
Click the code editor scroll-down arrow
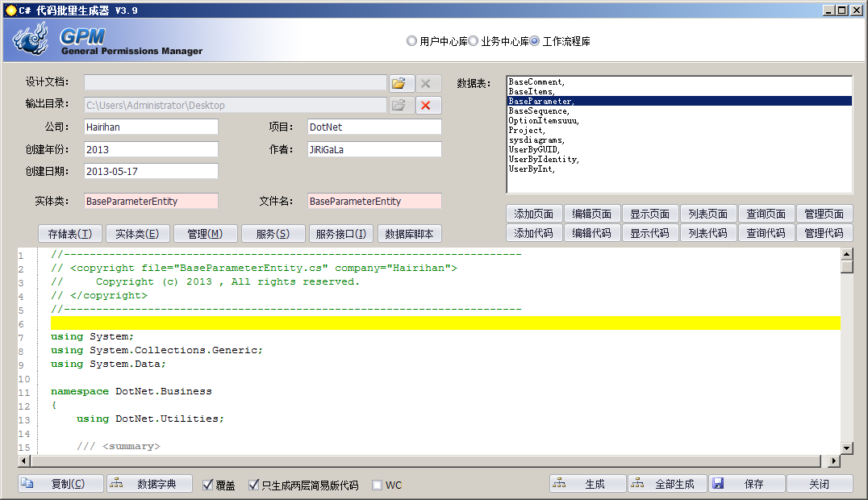[846, 448]
